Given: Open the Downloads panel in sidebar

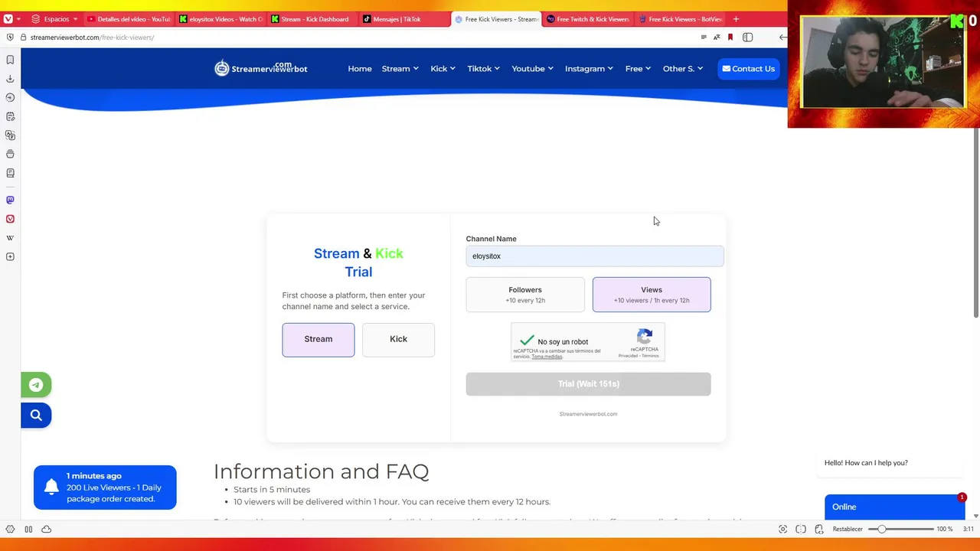Looking at the screenshot, I should coord(10,79).
